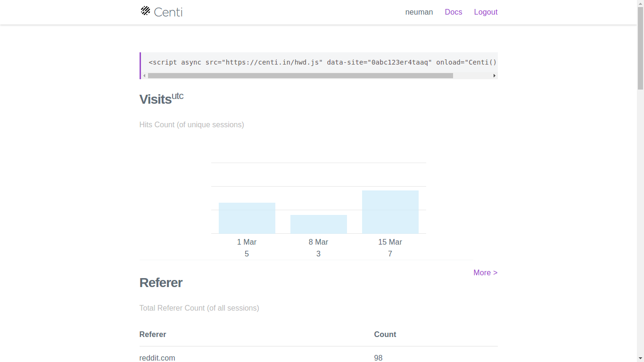Click the Referer column header
644x362 pixels.
click(153, 335)
